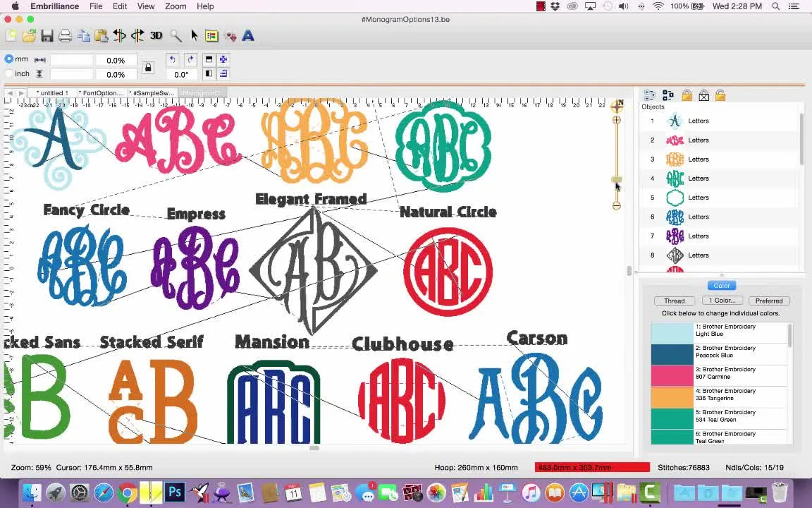Expand the objects tree list
Viewport: 812px width, 508px height.
[668, 95]
